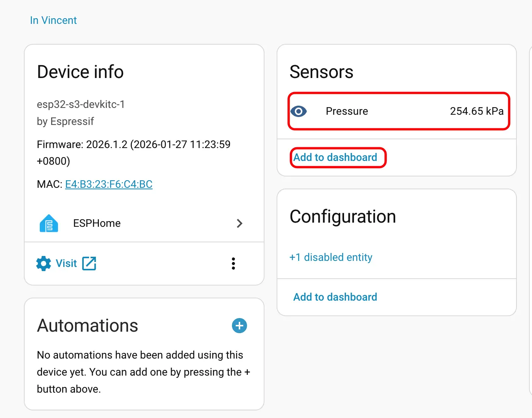
Task: Click the ESPHome logo icon
Action: tap(49, 223)
